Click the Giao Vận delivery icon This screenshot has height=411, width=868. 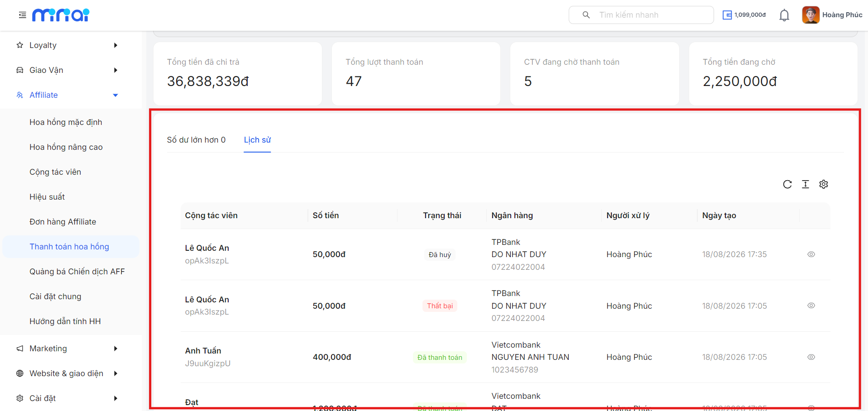(x=19, y=70)
